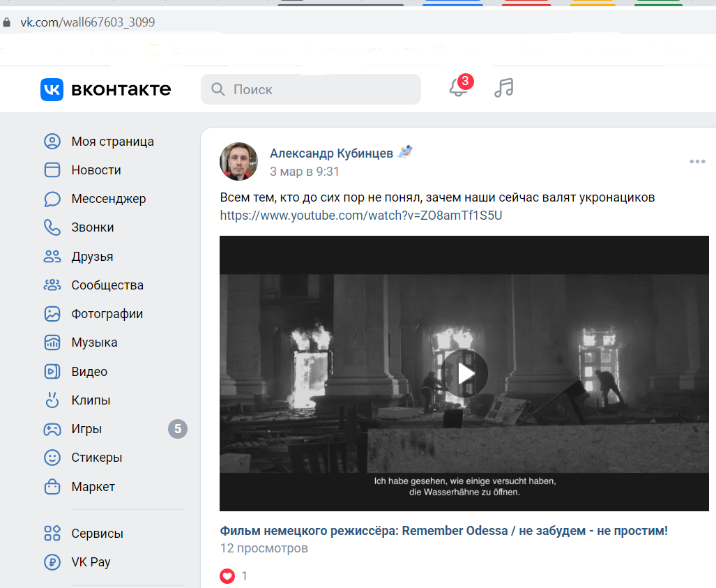Image resolution: width=716 pixels, height=588 pixels.
Task: Go to Новости feed
Action: [x=96, y=170]
